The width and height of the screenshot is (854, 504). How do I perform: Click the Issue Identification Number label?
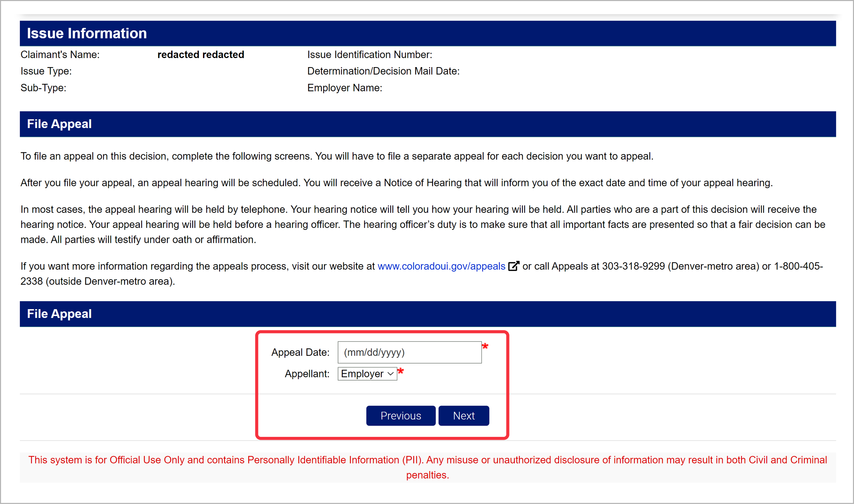tap(369, 55)
